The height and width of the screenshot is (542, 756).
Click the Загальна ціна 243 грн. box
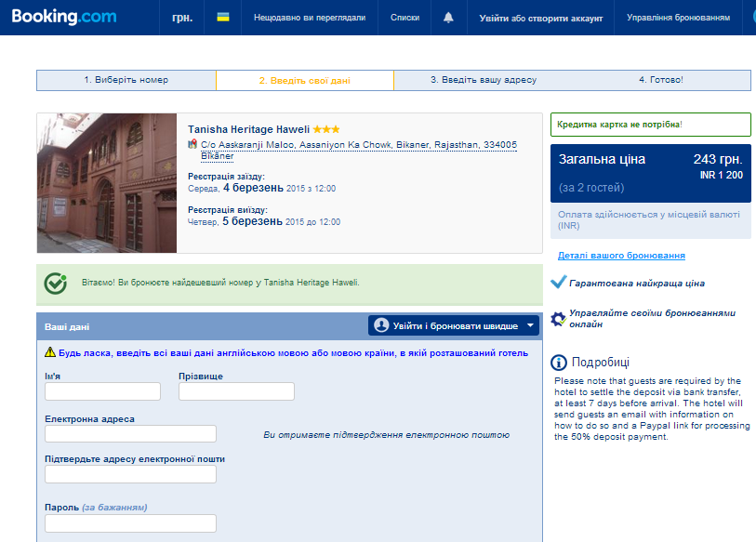pos(650,173)
